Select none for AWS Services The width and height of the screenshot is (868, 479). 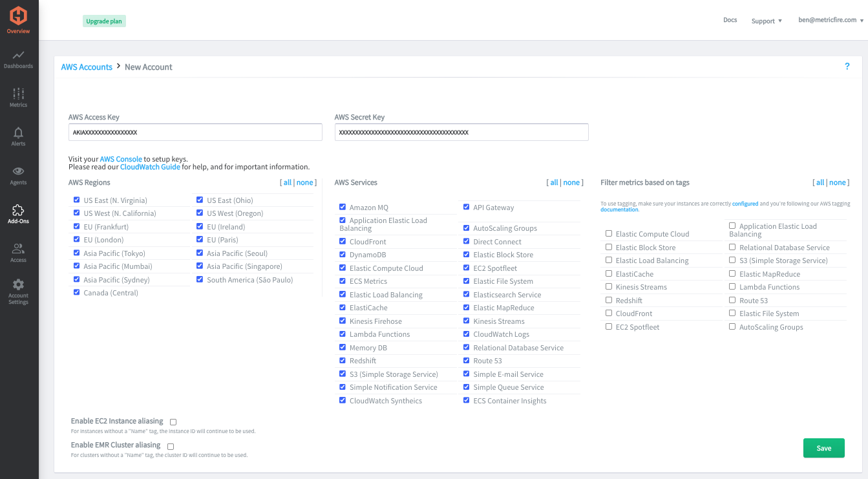571,182
